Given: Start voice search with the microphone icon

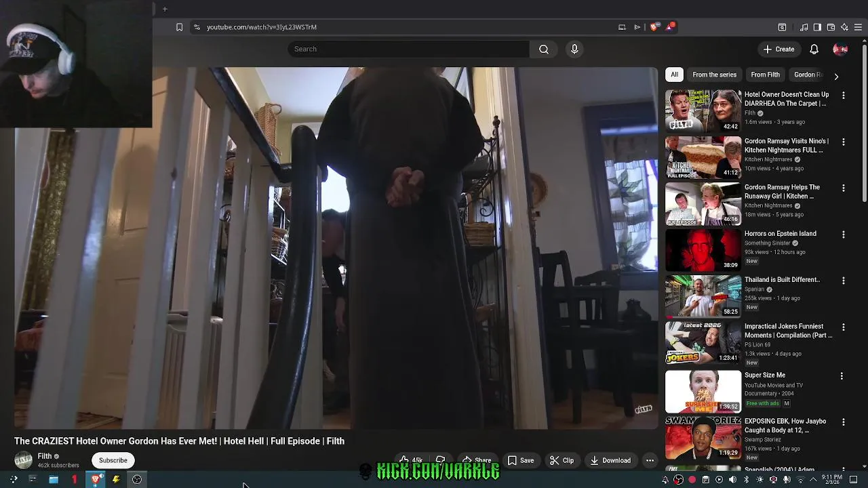Looking at the screenshot, I should [x=574, y=49].
